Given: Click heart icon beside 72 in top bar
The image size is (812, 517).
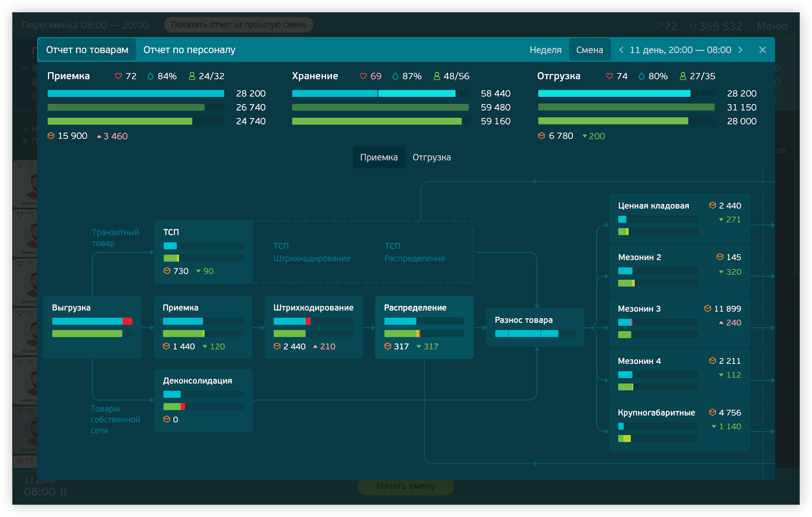Looking at the screenshot, I should [658, 26].
